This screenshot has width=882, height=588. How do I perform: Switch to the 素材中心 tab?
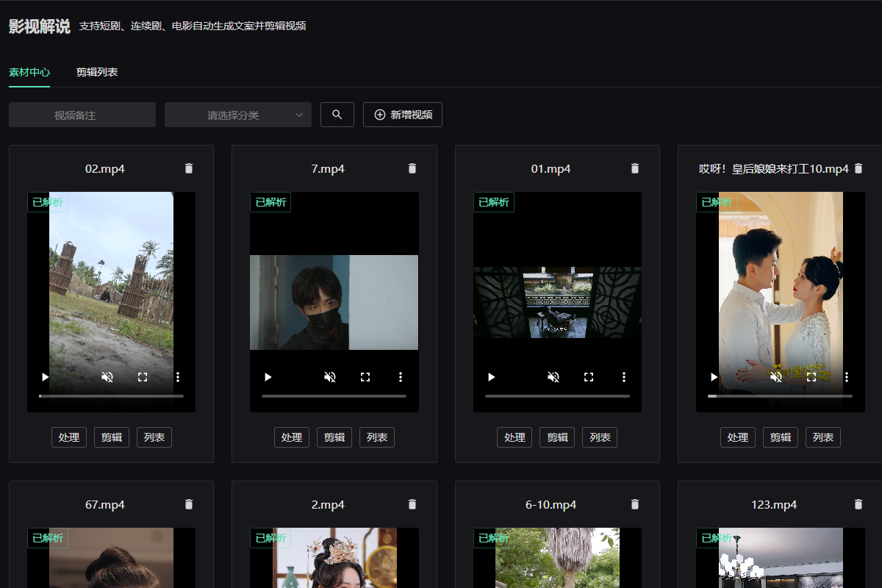pyautogui.click(x=29, y=72)
